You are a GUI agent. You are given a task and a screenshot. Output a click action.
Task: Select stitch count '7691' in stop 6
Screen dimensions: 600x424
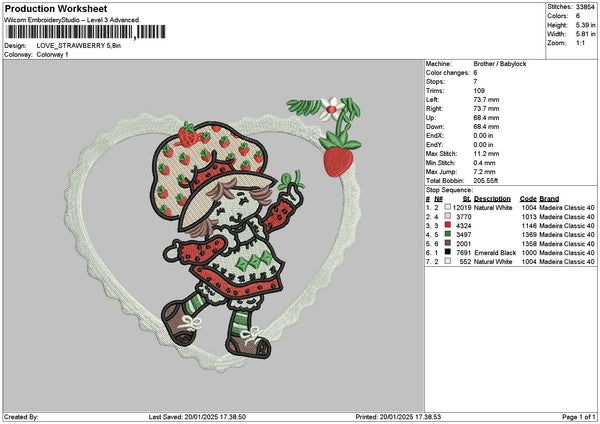[464, 253]
